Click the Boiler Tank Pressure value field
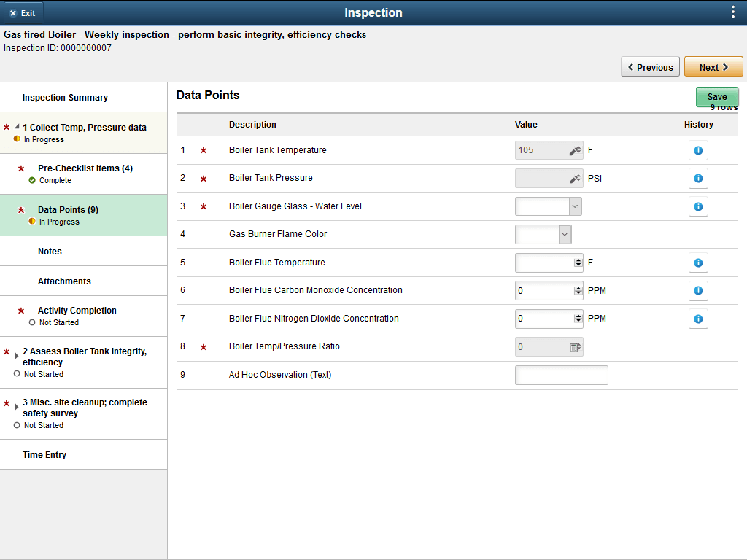This screenshot has height=560, width=747. 549,179
